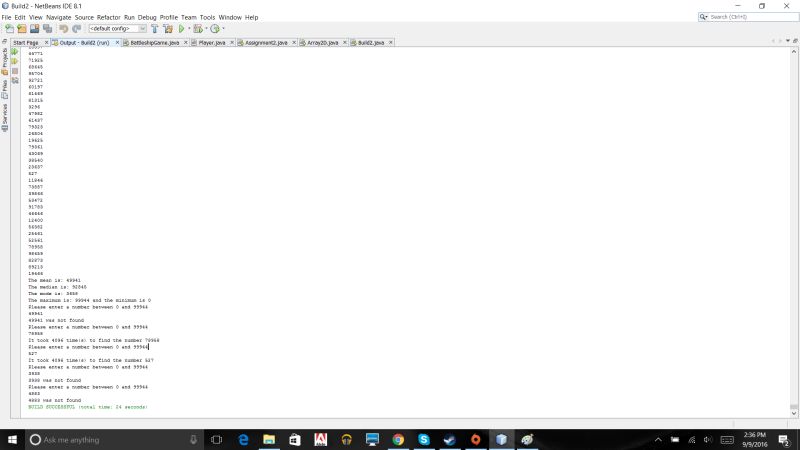Close the Output - Build2 (run) tab
Viewport: 800px width, 450px height.
[x=117, y=42]
